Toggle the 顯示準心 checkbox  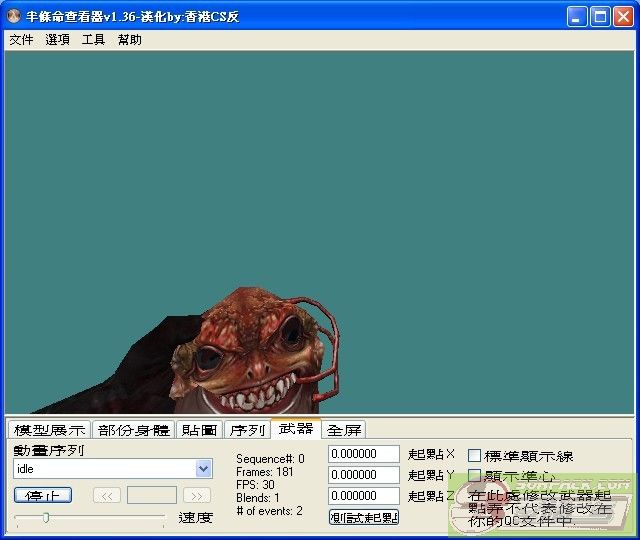475,476
